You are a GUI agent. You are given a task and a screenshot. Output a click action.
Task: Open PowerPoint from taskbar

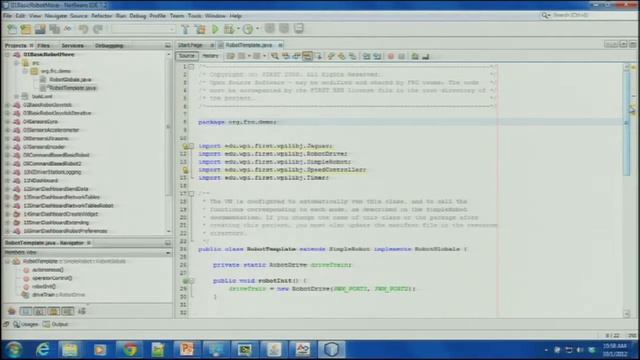(x=187, y=349)
